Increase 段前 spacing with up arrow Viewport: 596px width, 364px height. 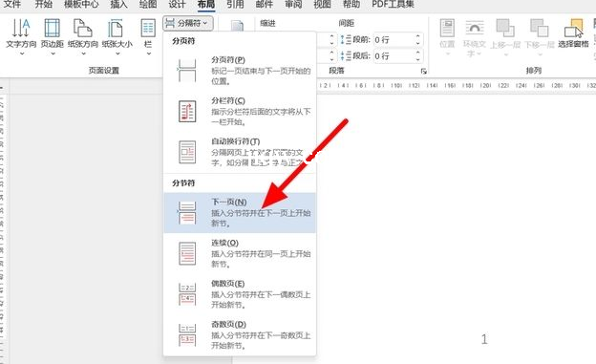pyautogui.click(x=418, y=36)
